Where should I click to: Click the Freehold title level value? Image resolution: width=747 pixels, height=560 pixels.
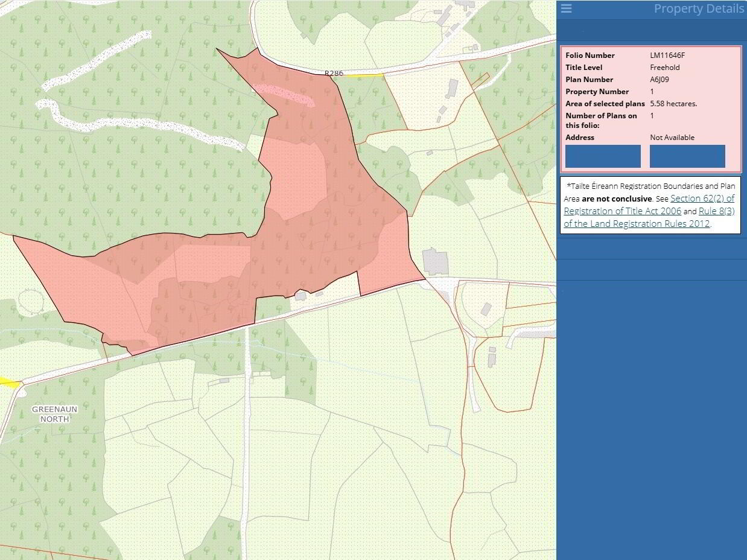tap(664, 68)
